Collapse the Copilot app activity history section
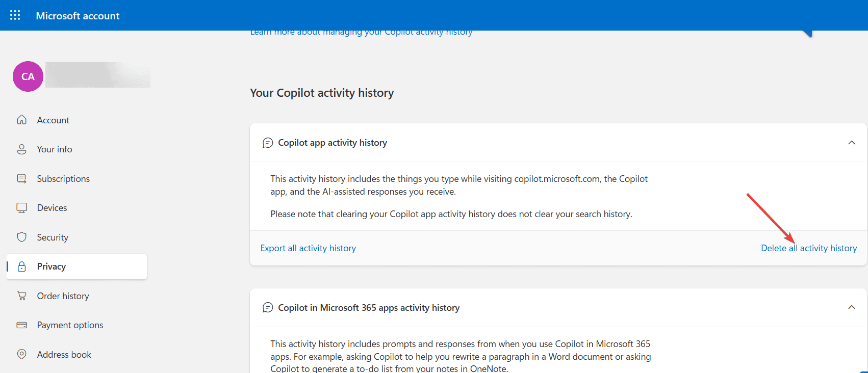This screenshot has width=868, height=373. pyautogui.click(x=852, y=143)
